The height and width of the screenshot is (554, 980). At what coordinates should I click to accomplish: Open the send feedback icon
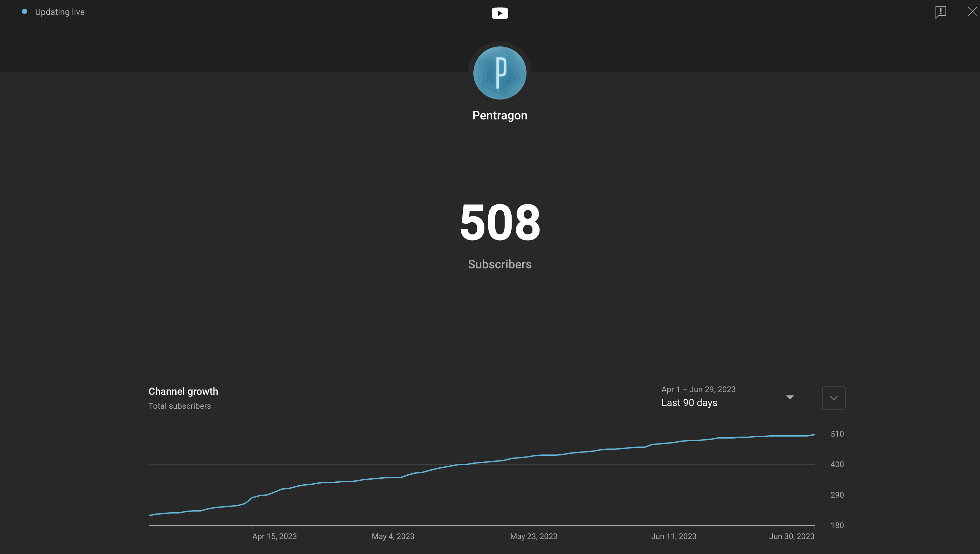tap(940, 12)
